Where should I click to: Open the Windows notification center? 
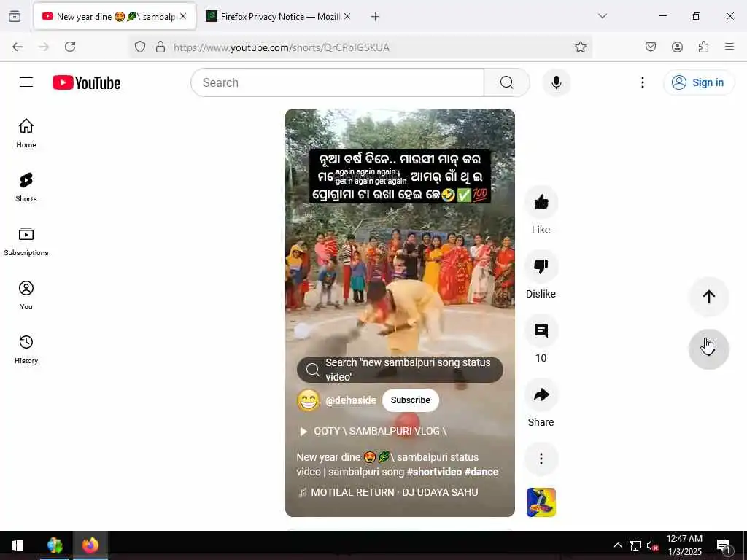pos(724,545)
